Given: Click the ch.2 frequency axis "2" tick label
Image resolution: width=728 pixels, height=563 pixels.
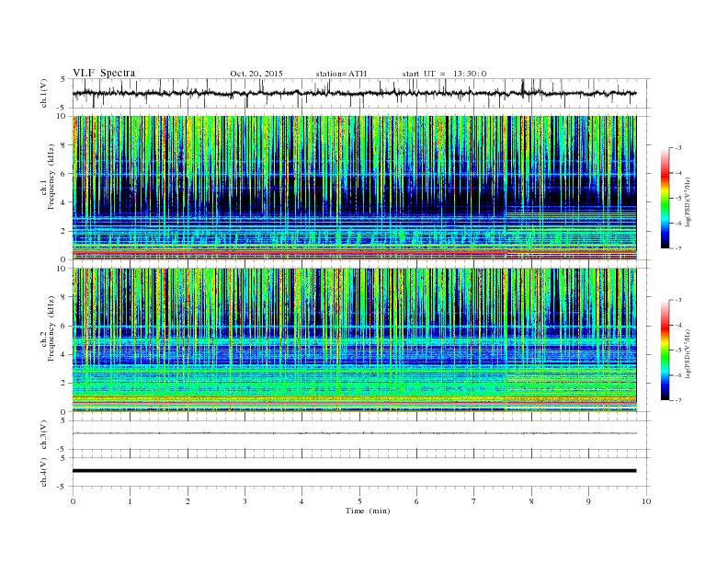Looking at the screenshot, I should click(x=64, y=384).
